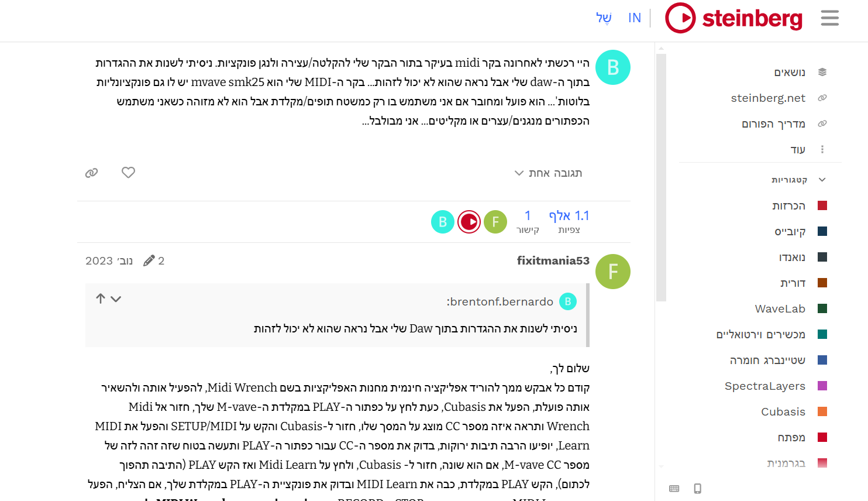The width and height of the screenshot is (868, 501).
Task: Click the orange swatch beside Cubasis
Action: click(x=822, y=412)
